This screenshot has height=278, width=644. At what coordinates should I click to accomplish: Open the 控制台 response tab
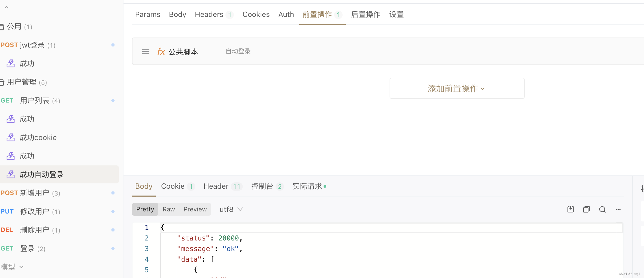point(262,186)
